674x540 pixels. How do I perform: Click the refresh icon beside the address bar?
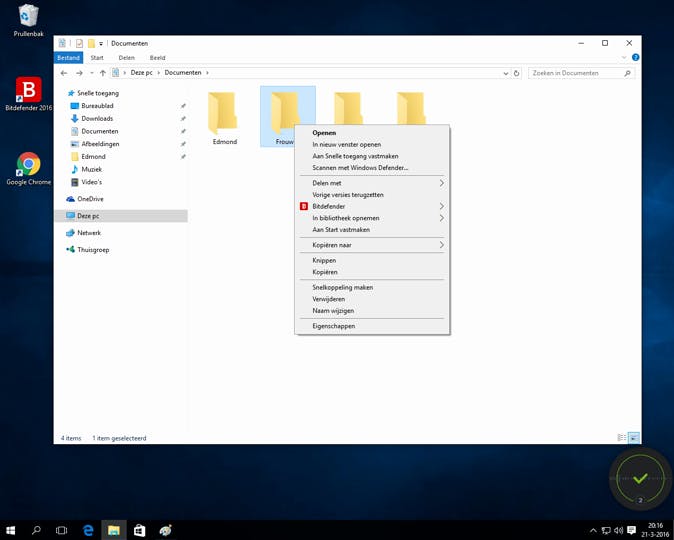point(517,73)
